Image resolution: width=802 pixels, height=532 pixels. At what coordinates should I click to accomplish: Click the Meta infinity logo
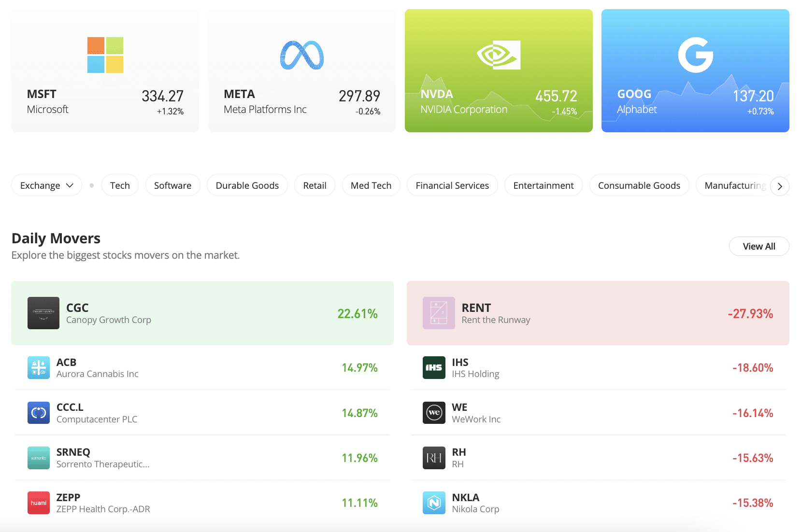[302, 55]
